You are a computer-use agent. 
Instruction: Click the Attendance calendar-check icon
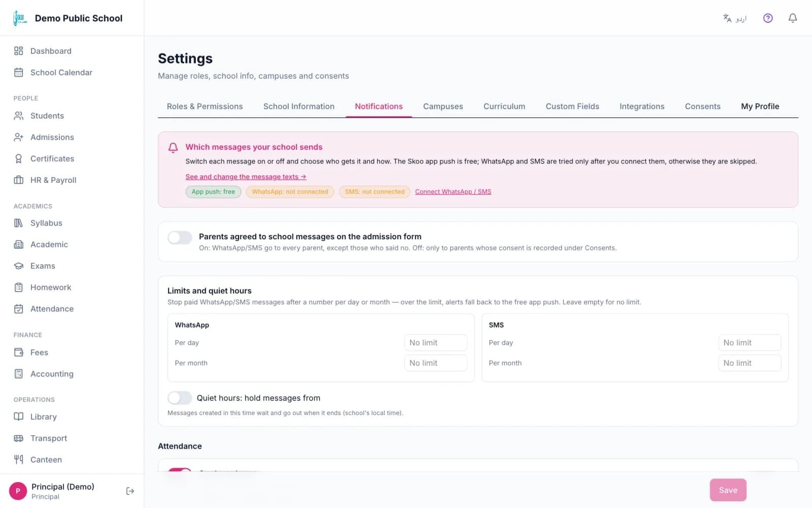[19, 309]
